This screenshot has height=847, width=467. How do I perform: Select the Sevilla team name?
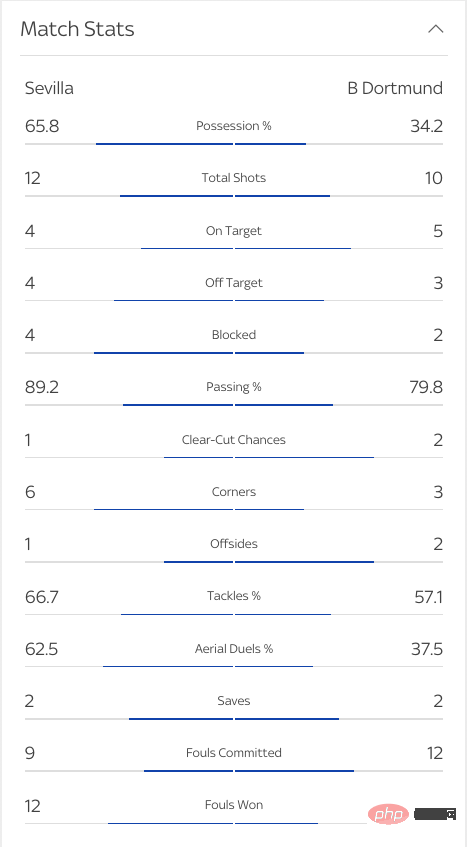tap(49, 88)
